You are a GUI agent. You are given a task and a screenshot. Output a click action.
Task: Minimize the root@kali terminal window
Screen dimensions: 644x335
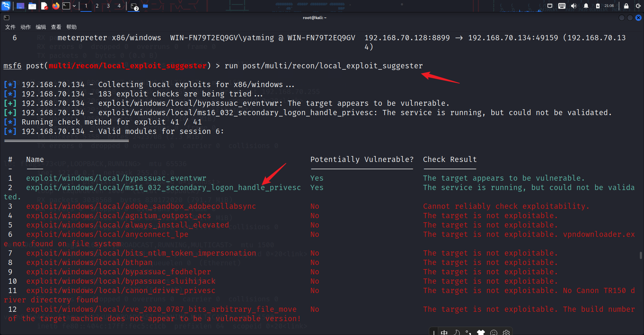[622, 18]
